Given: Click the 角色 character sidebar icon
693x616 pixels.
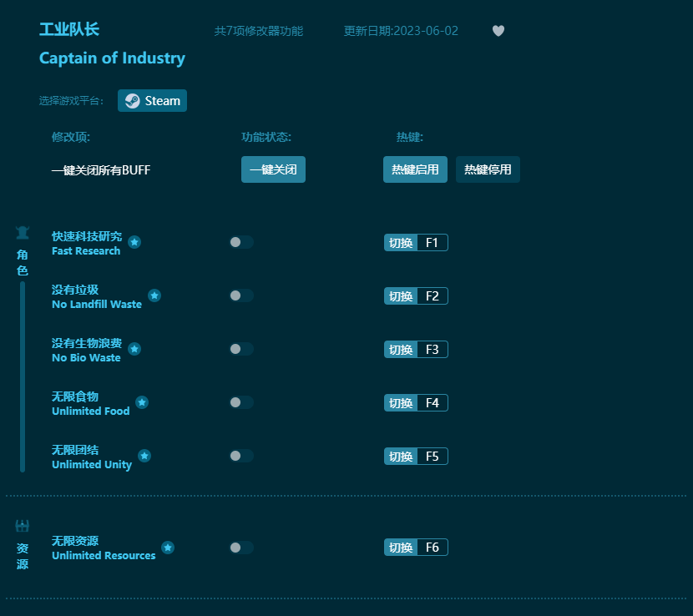Looking at the screenshot, I should (x=23, y=232).
